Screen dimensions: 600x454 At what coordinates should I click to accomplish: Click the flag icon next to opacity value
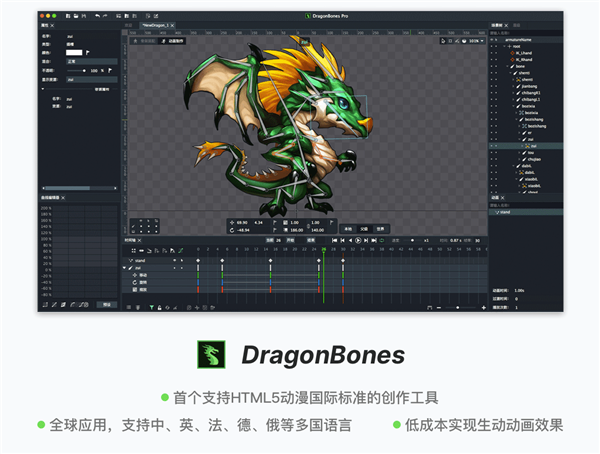click(x=110, y=70)
